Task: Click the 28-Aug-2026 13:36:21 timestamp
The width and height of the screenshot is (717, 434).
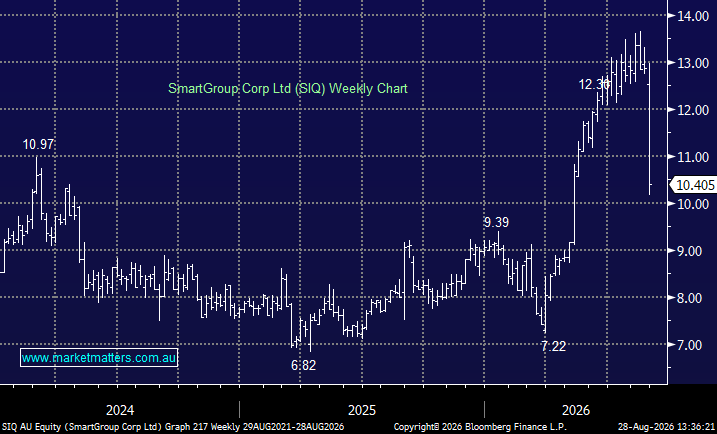Action: click(667, 427)
